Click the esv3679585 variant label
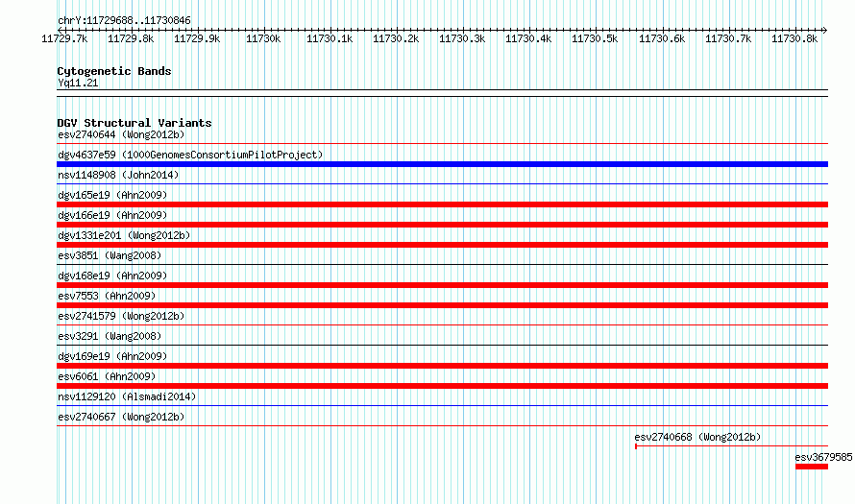 823,457
